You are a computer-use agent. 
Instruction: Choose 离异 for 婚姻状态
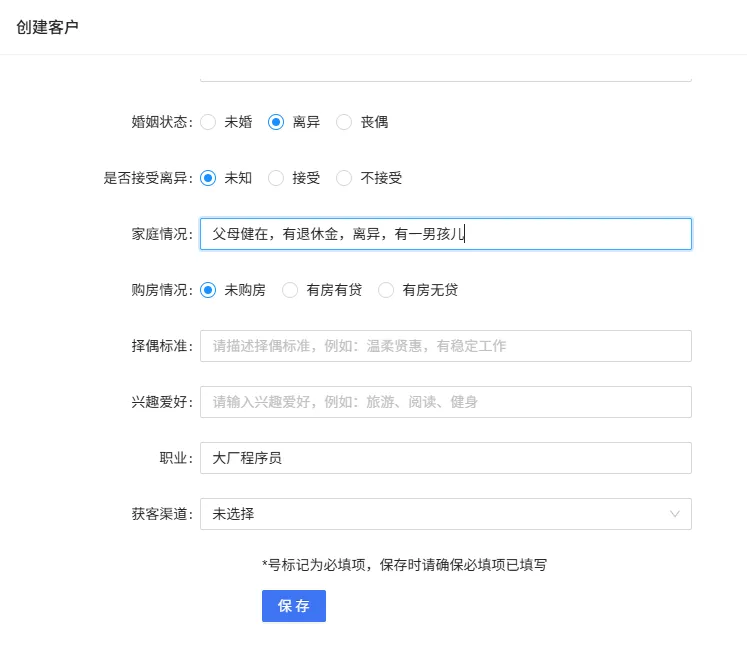coord(276,122)
